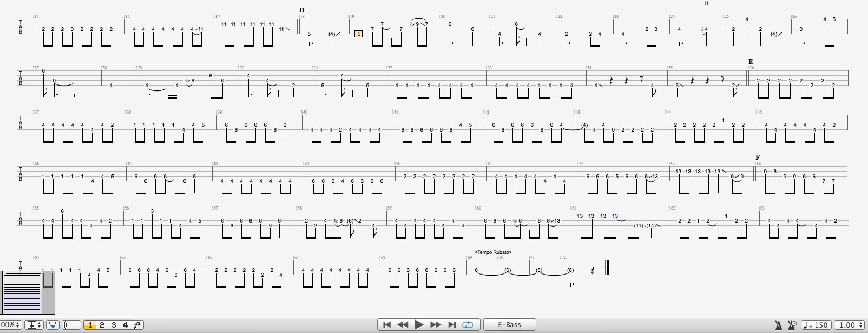Screen dimensions: 868x333
Task: Click the TAB clef on the first staff
Action: tap(21, 27)
